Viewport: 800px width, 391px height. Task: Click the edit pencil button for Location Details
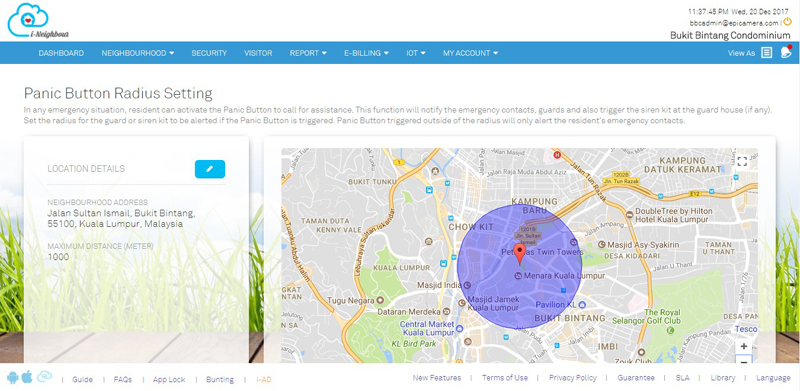click(210, 169)
